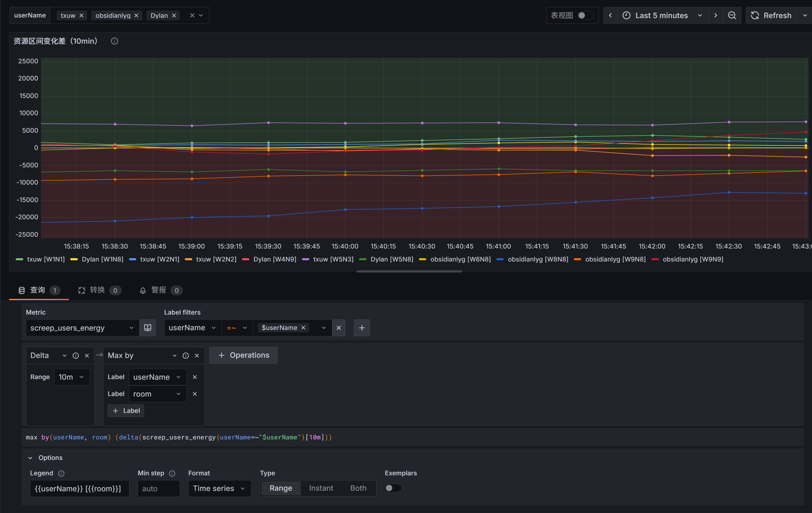Remove the userName label filter
Viewport: 812px width, 513px height.
(x=338, y=328)
